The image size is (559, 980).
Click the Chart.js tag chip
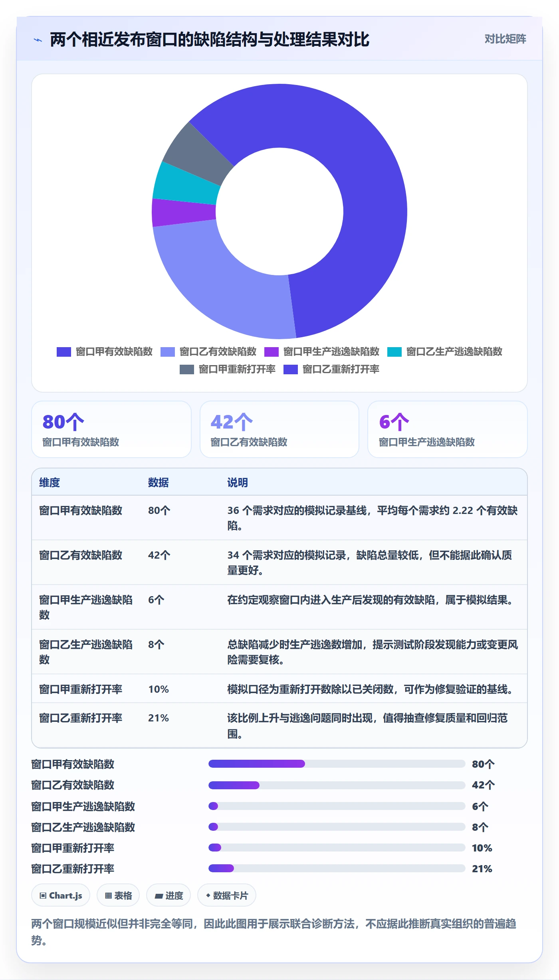coord(61,895)
